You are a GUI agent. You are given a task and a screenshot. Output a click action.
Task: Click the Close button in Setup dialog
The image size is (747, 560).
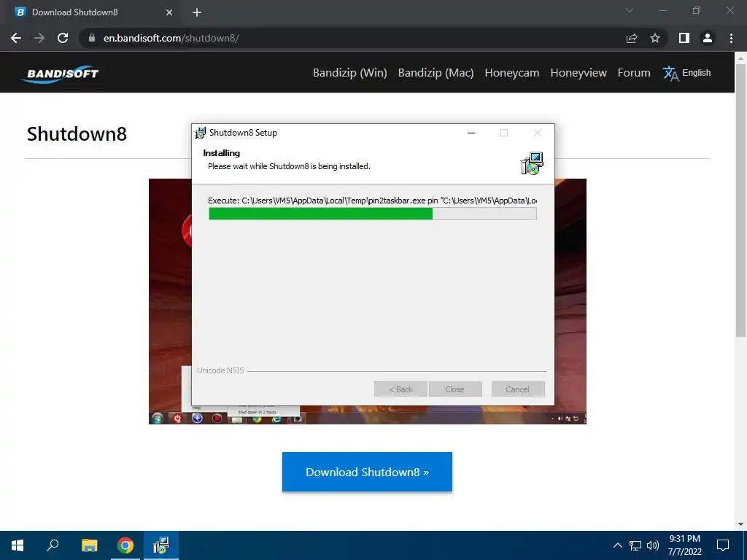pyautogui.click(x=455, y=389)
